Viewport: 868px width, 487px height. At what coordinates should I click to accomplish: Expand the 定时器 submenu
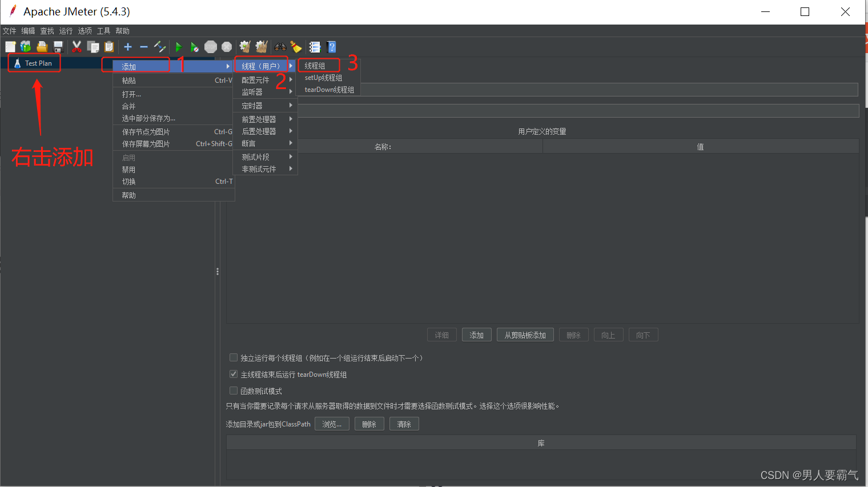pos(265,106)
